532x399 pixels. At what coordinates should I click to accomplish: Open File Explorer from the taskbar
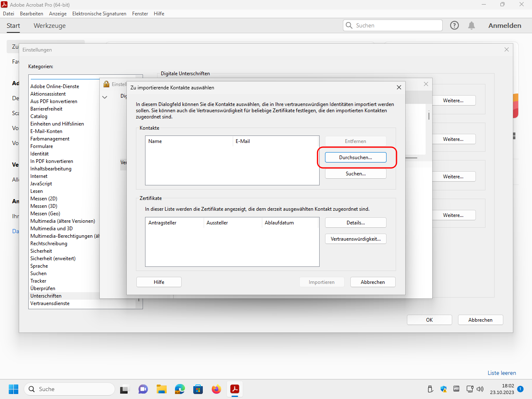(x=161, y=389)
